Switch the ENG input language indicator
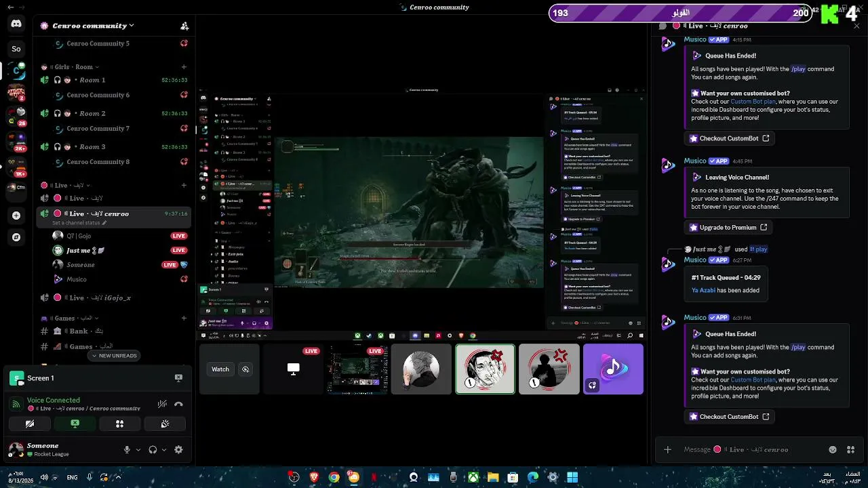The image size is (868, 488). pyautogui.click(x=72, y=477)
